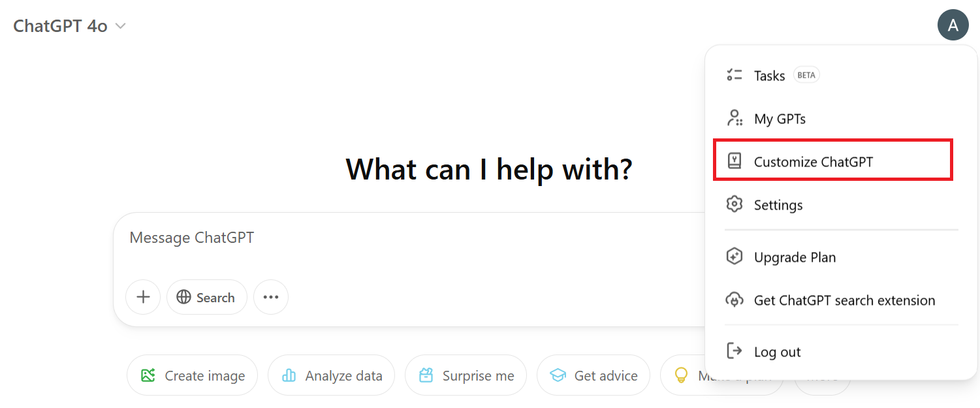Click the attach file plus icon
The image size is (980, 408).
(x=142, y=297)
